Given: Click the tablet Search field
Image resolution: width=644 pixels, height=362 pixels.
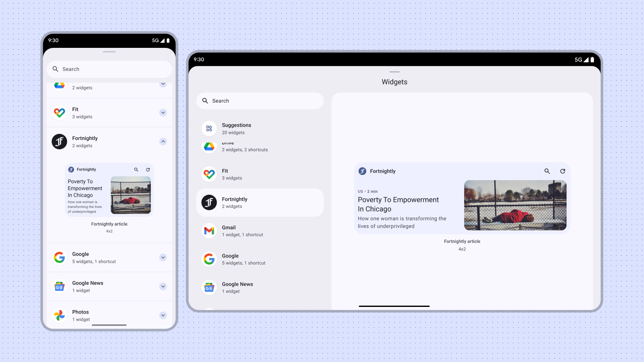Looking at the screenshot, I should pyautogui.click(x=260, y=101).
